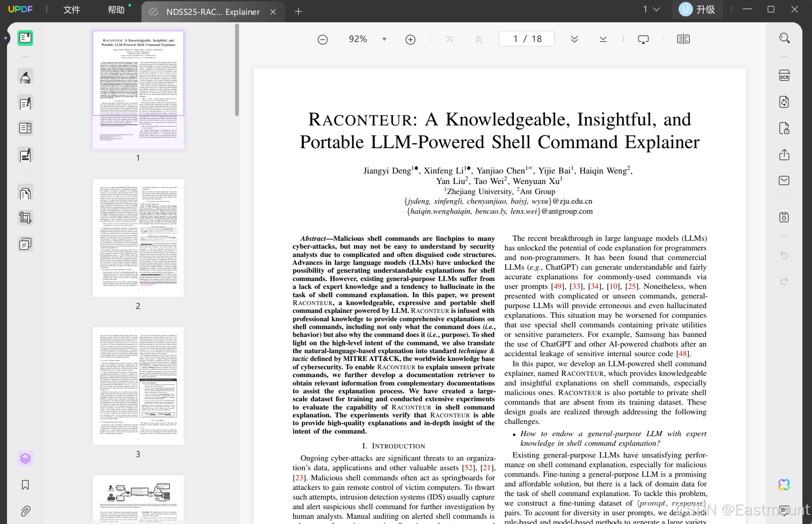
Task: Open the Fill and Sign form tool
Action: (x=25, y=155)
